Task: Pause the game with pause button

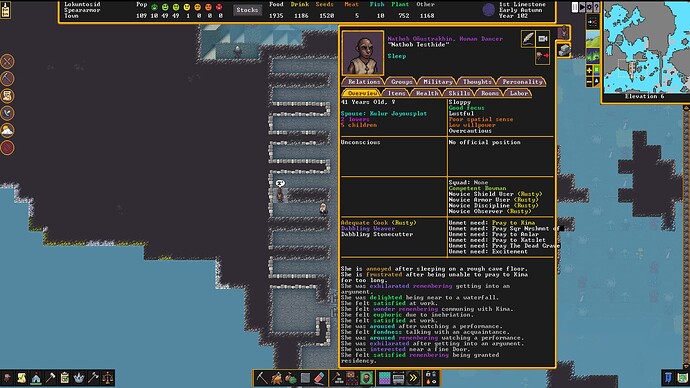Action: (575, 7)
